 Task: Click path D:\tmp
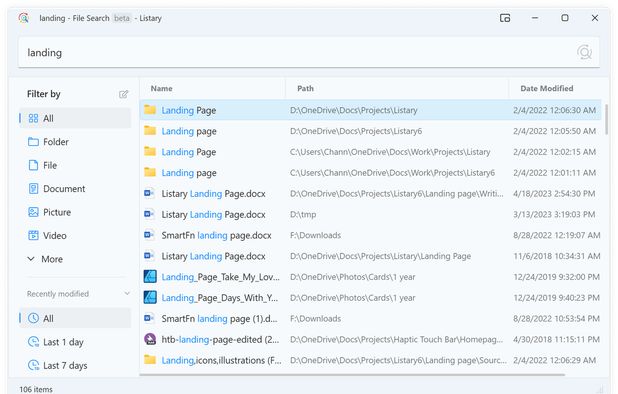tap(303, 215)
